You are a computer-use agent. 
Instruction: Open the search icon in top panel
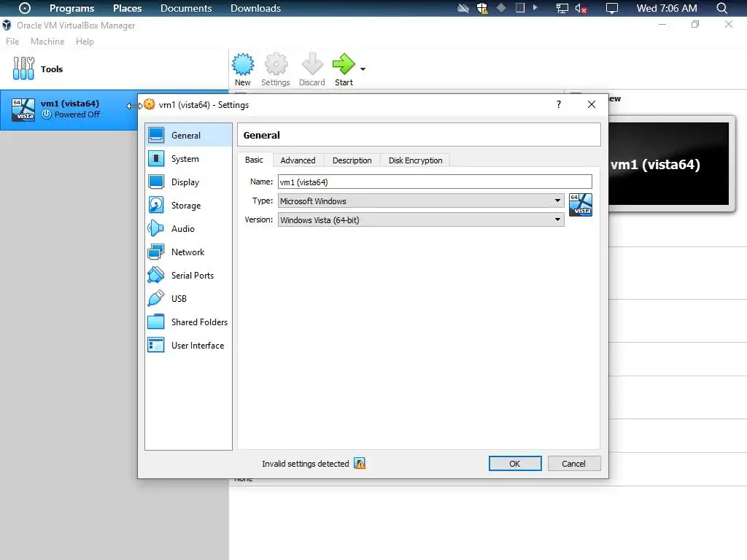(721, 8)
